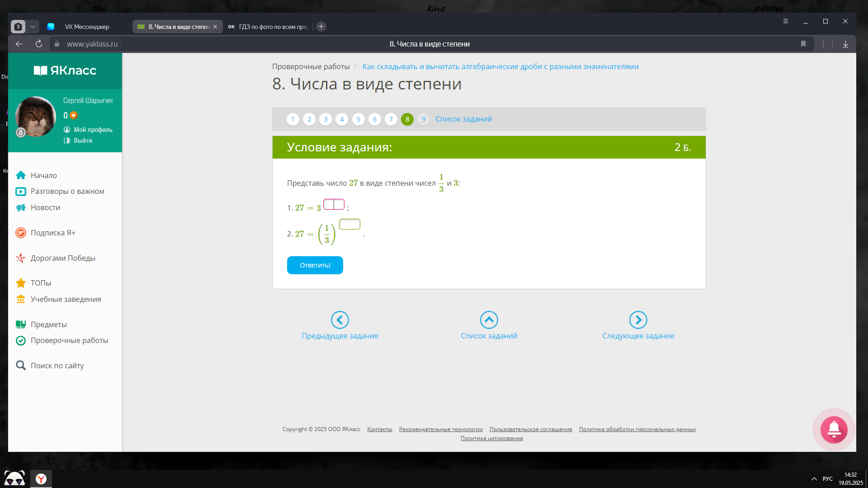Open Список заданий link in task bar

pos(463,119)
